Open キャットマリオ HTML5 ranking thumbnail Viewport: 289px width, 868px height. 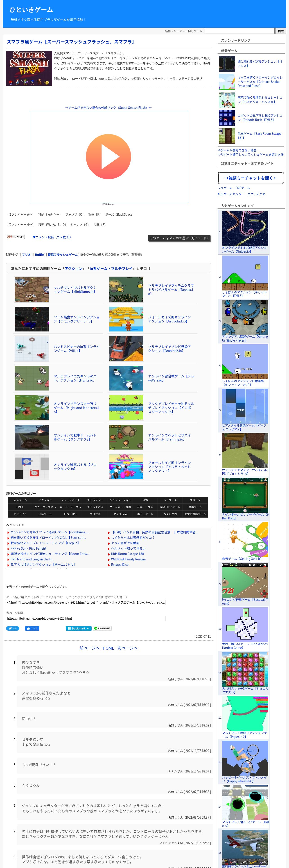pos(245,273)
